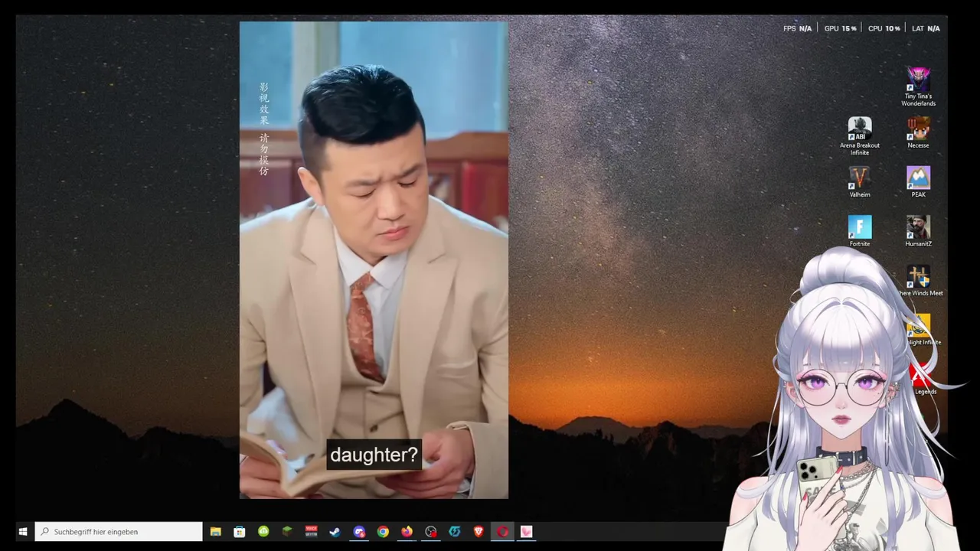The height and width of the screenshot is (551, 980).
Task: Select the Necesse desktop shortcut
Action: (x=918, y=133)
